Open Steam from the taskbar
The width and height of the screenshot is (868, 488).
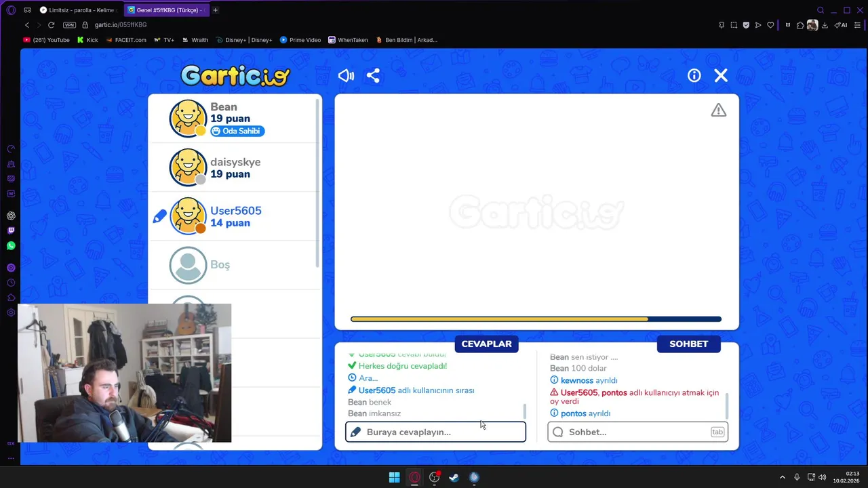tap(454, 477)
